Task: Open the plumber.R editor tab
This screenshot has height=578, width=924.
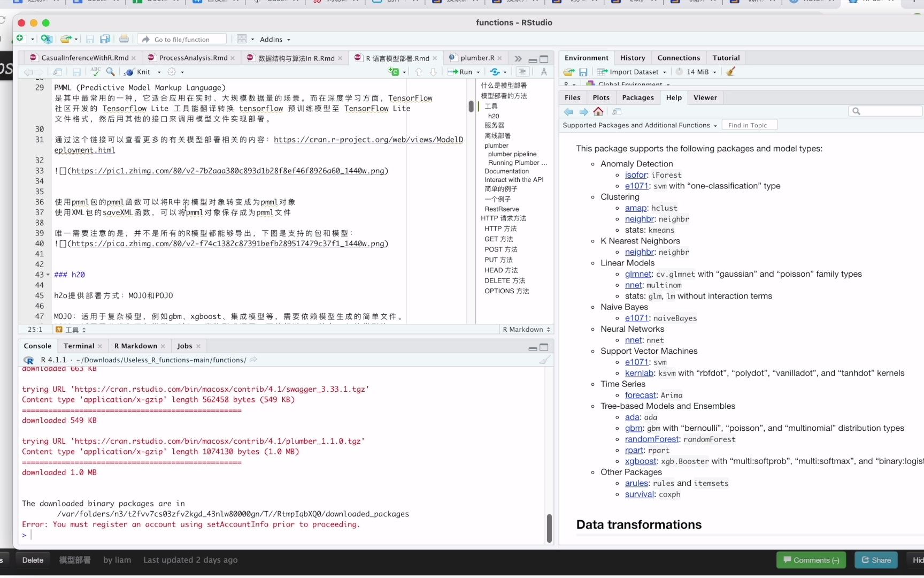Action: (477, 58)
